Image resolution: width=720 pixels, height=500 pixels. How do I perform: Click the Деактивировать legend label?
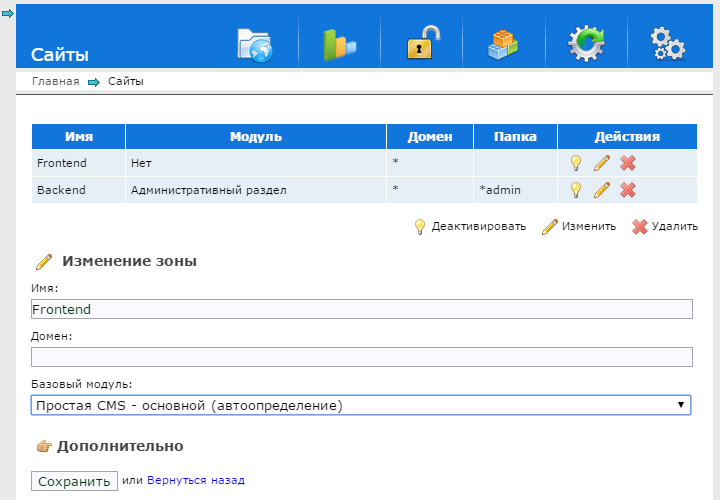tap(478, 226)
